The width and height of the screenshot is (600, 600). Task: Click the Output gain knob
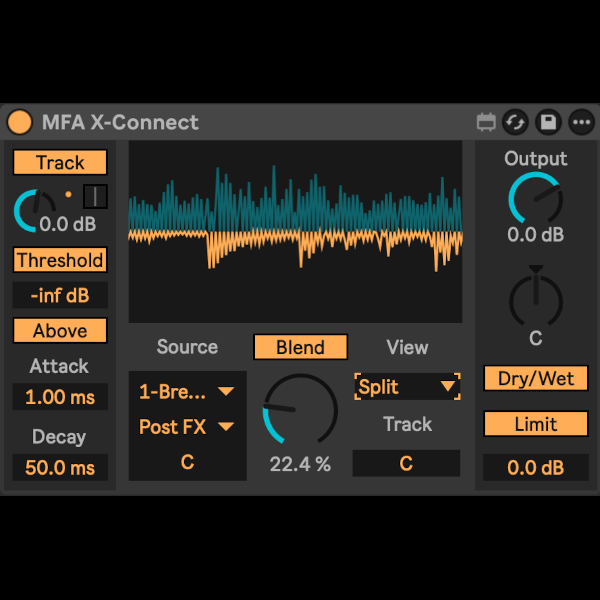click(535, 197)
